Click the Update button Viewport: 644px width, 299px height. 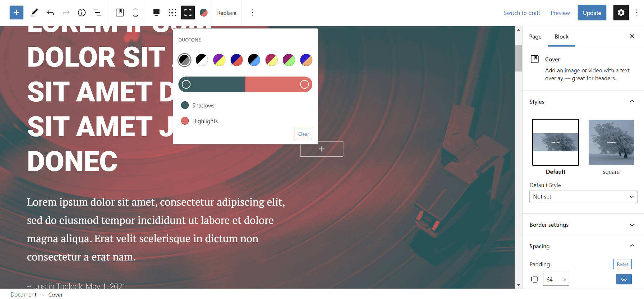(592, 13)
